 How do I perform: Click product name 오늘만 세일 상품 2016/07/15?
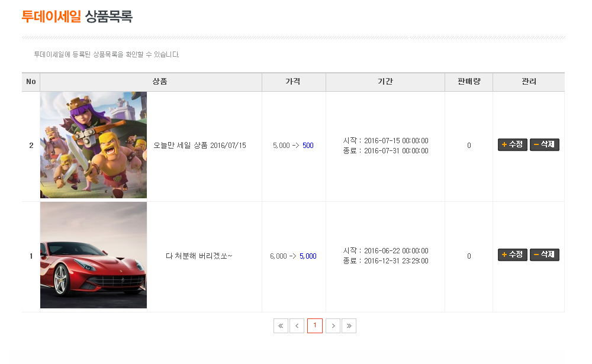pyautogui.click(x=200, y=145)
